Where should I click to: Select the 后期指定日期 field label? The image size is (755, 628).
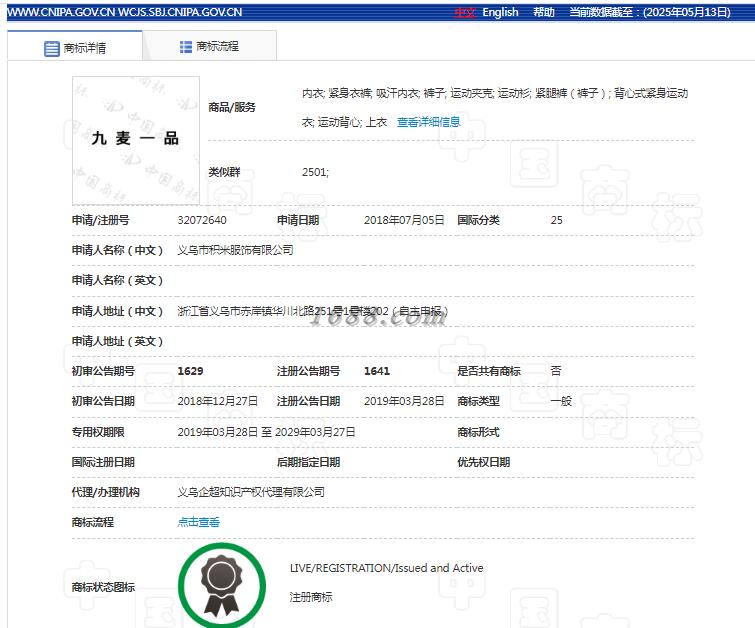pos(308,462)
